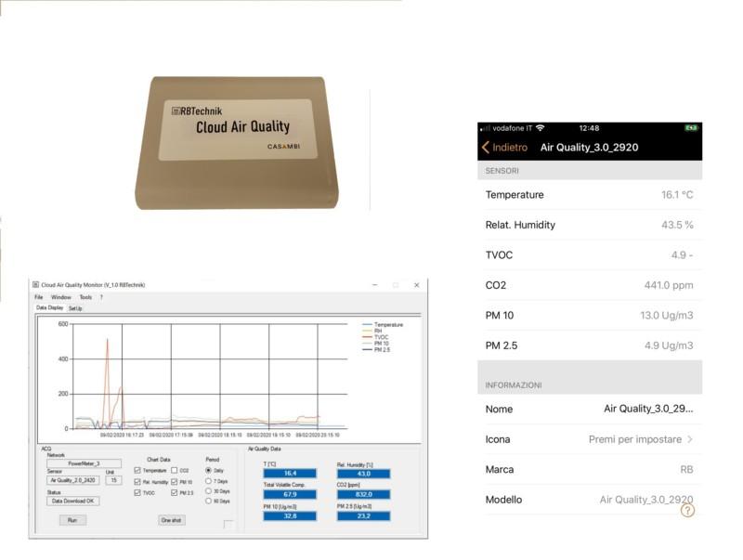
Task: Tap the battery icon in phone status bar
Action: point(691,128)
